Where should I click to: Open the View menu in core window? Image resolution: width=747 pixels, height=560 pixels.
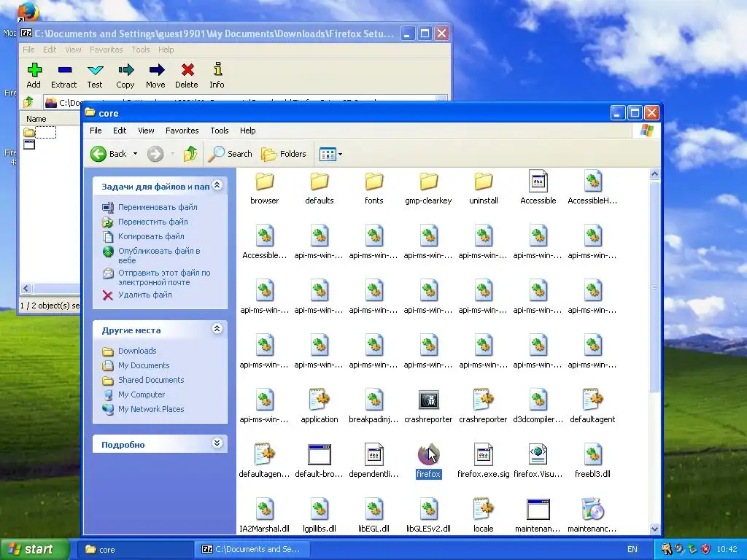coord(146,131)
